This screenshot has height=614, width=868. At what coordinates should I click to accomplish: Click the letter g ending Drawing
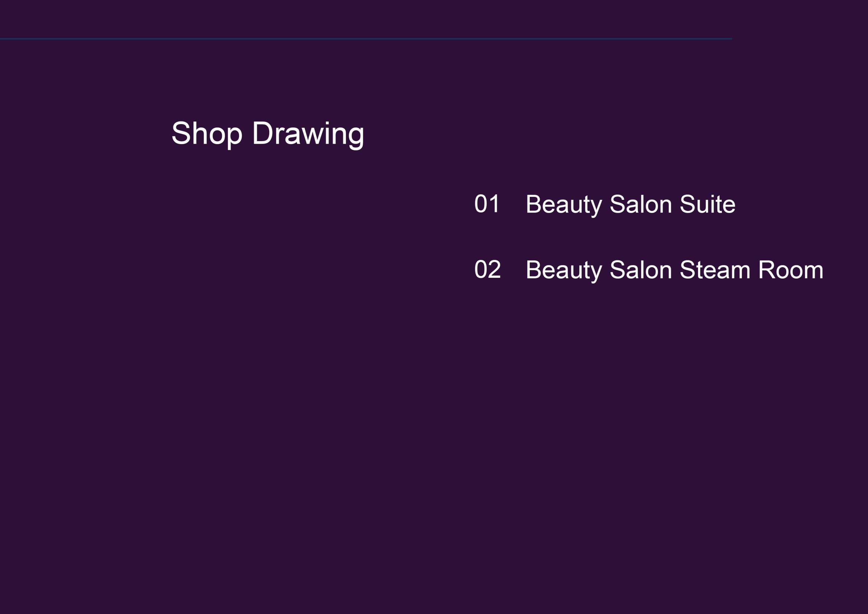click(356, 137)
